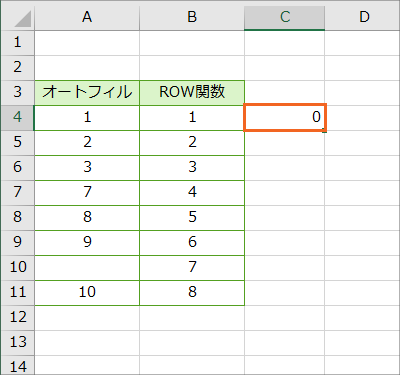Viewport: 400px width, 375px height.
Task: Click the オートフィル header cell
Action: (x=87, y=93)
